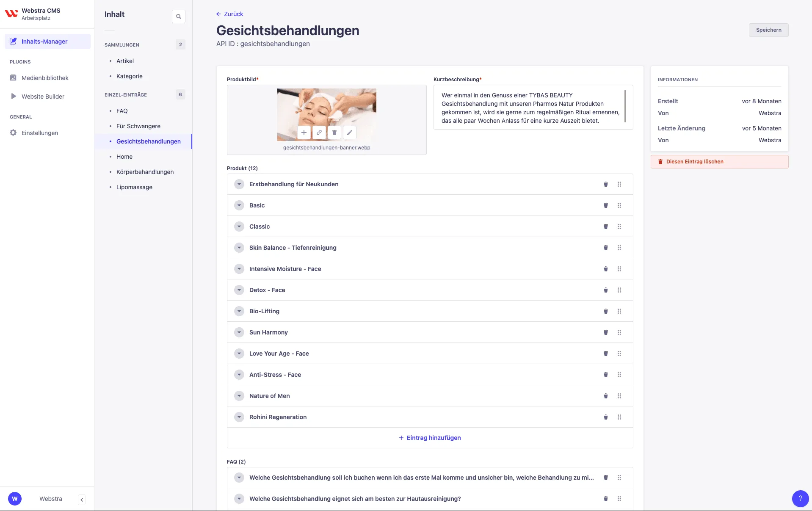Delete the Bio-Lifting entry
Image resolution: width=812 pixels, height=511 pixels.
click(x=606, y=311)
